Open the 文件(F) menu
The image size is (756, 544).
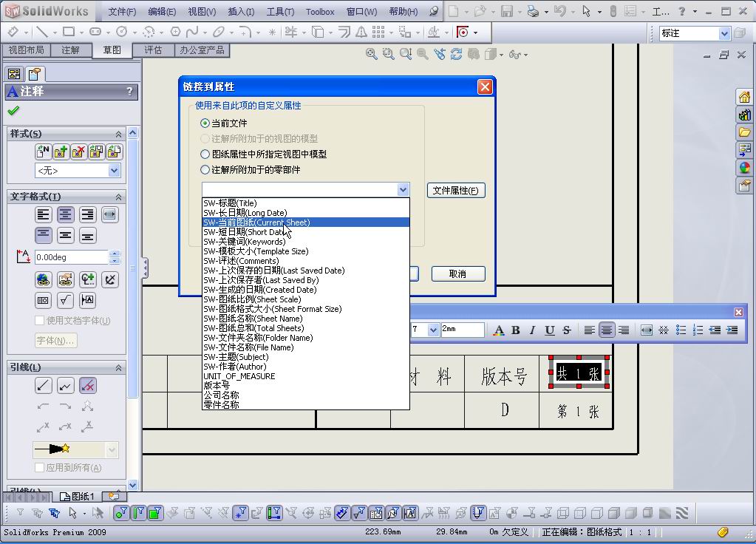point(122,12)
